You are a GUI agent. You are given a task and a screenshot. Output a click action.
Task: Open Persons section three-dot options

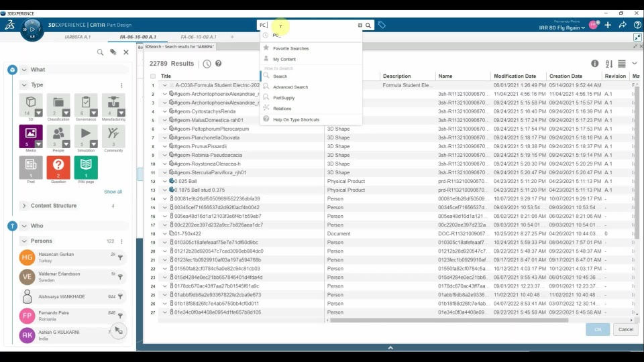pos(121,241)
